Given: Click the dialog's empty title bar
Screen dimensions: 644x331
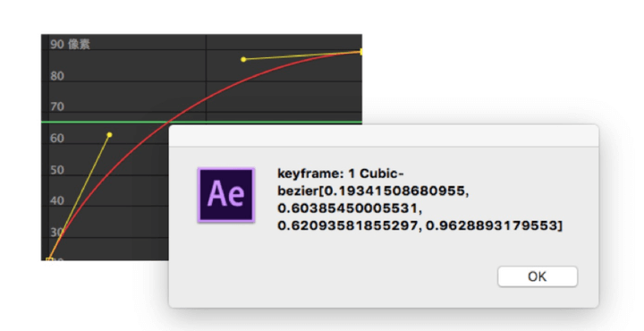Looking at the screenshot, I should click(384, 135).
